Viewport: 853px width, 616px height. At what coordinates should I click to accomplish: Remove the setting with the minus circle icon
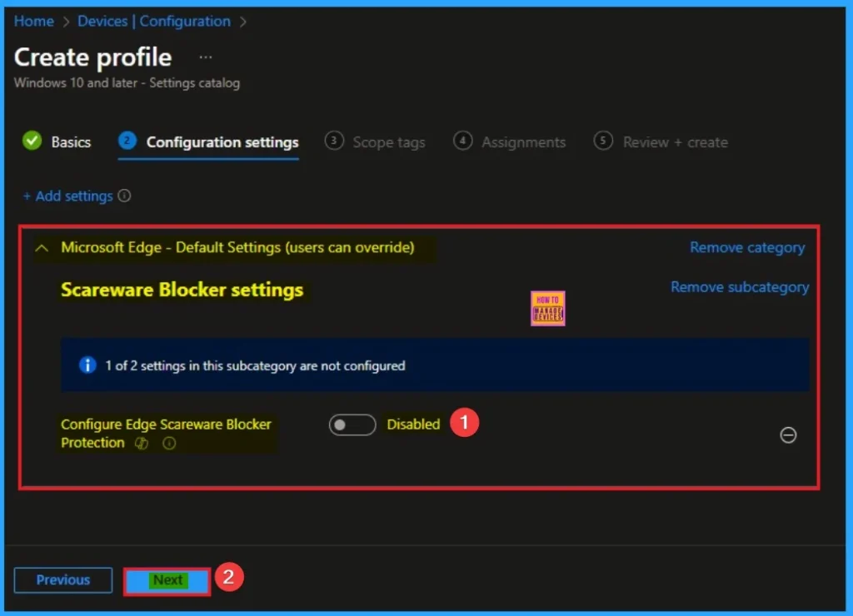(788, 435)
